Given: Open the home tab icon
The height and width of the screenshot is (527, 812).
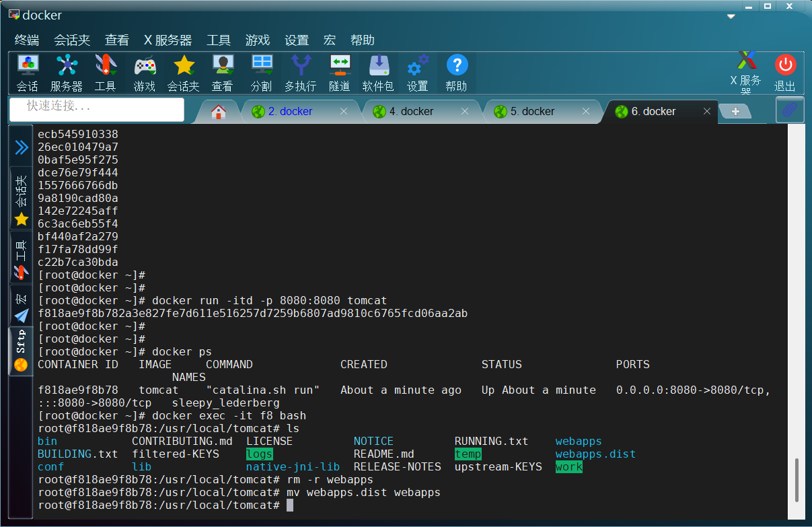Looking at the screenshot, I should [x=218, y=112].
